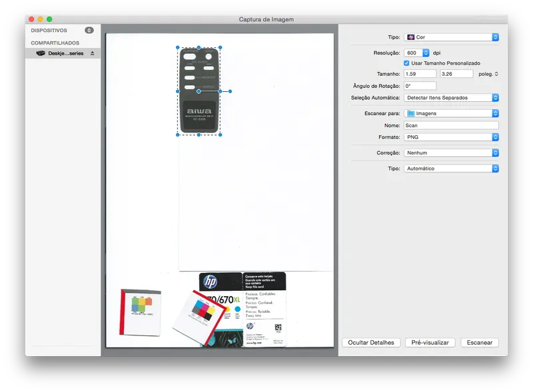This screenshot has width=533, height=392.
Task: Toggle Usar Tamanho Personalizado checkbox
Action: click(407, 63)
